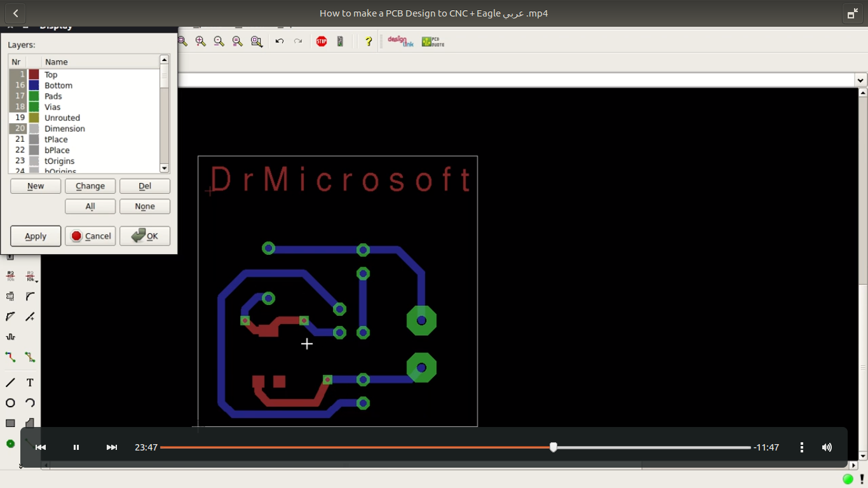This screenshot has width=868, height=488.
Task: Pause the video playback
Action: 76,447
